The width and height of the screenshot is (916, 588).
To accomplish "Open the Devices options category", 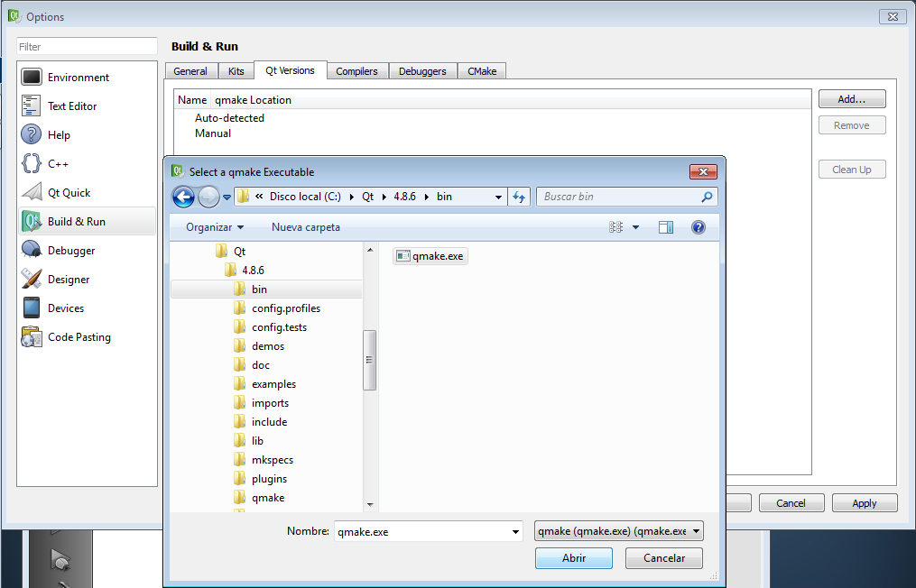I will [87, 308].
